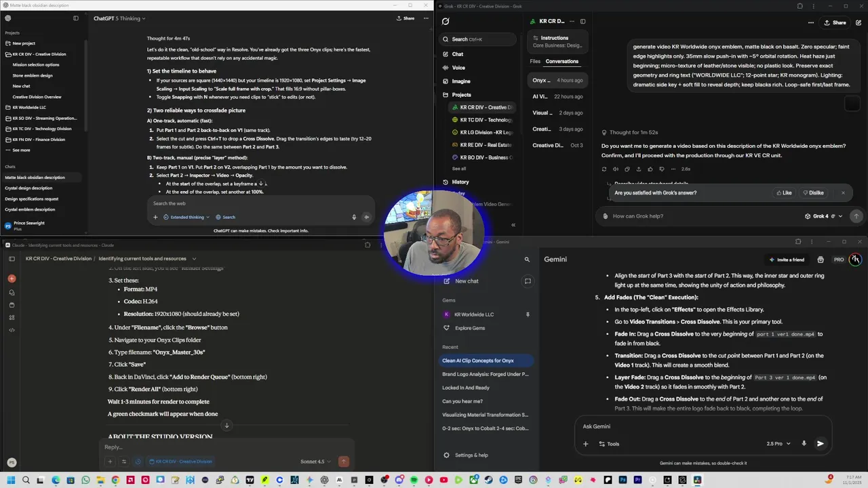Open the Artifacts icon in Claude sidebar
This screenshot has width=868, height=488.
click(12, 317)
